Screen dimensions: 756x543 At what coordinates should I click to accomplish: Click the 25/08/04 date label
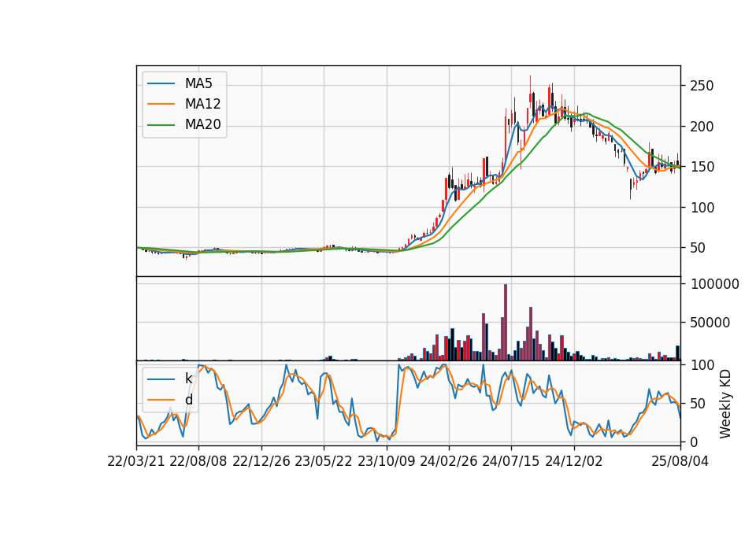click(x=680, y=462)
